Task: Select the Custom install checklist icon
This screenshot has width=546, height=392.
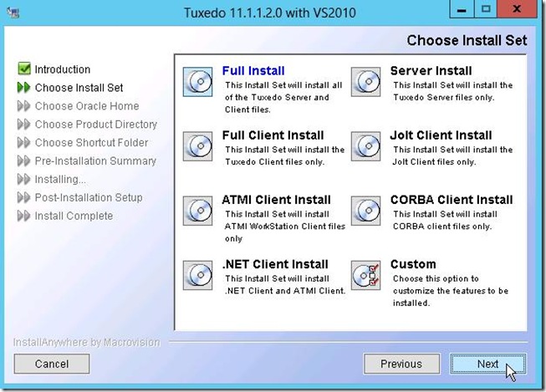Action: pyautogui.click(x=365, y=275)
